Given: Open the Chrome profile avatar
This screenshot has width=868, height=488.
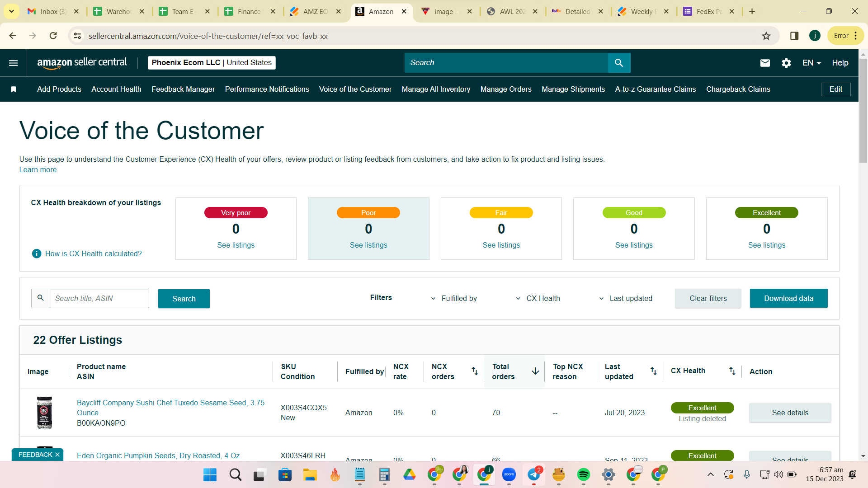Looking at the screenshot, I should click(x=815, y=36).
